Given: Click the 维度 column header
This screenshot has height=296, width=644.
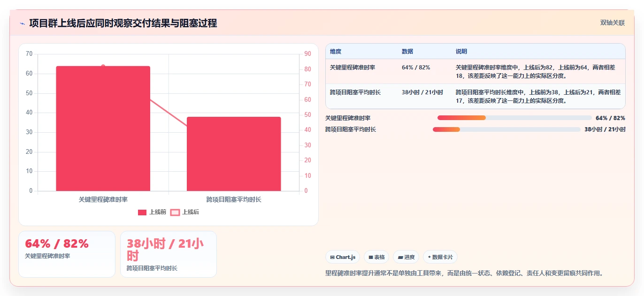Looking at the screenshot, I should (x=336, y=52).
